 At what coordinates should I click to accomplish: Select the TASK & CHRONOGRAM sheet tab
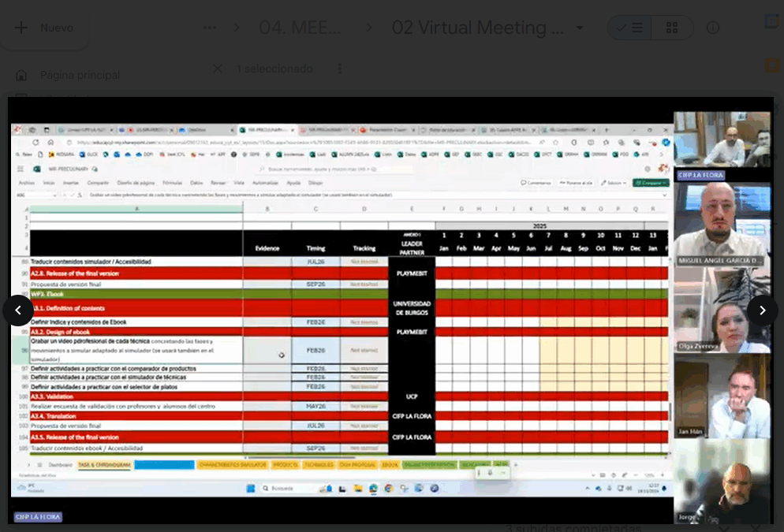point(104,465)
